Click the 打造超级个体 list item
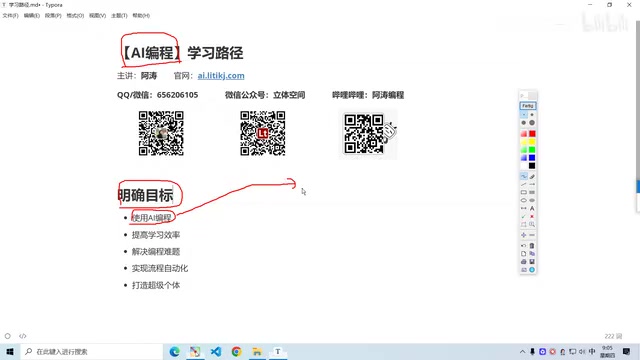Screen dimensions: 640x360 (156, 285)
